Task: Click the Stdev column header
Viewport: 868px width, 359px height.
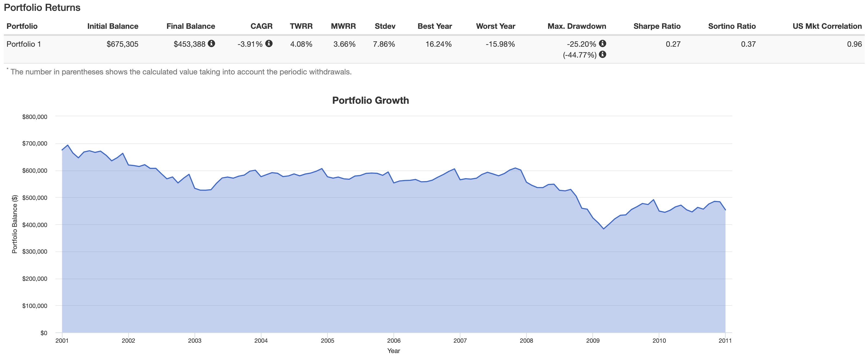Action: click(385, 26)
